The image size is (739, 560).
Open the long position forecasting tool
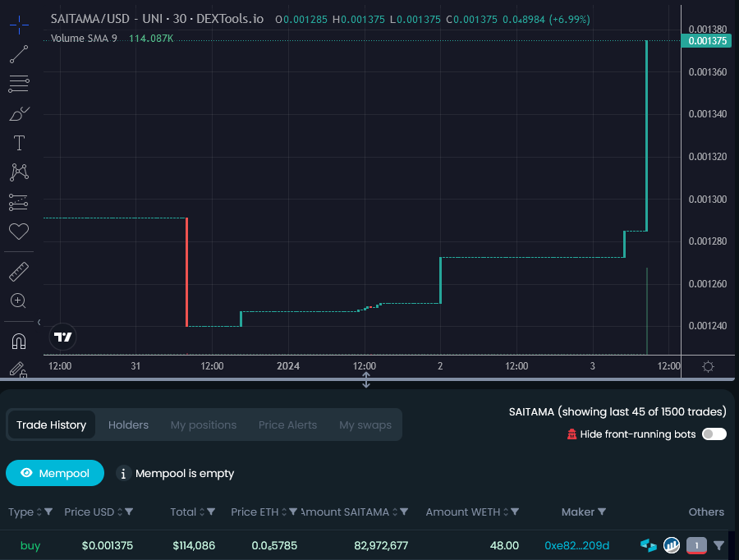[19, 202]
